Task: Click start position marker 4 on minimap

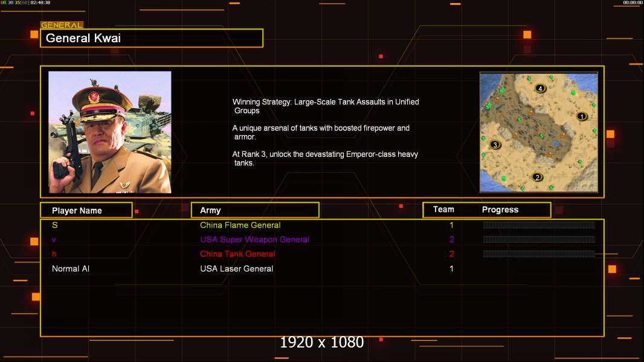Action: [x=540, y=88]
